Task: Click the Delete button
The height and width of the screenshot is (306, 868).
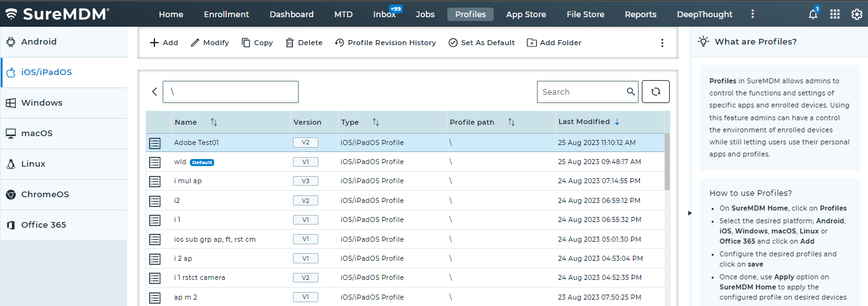Action: pos(304,43)
